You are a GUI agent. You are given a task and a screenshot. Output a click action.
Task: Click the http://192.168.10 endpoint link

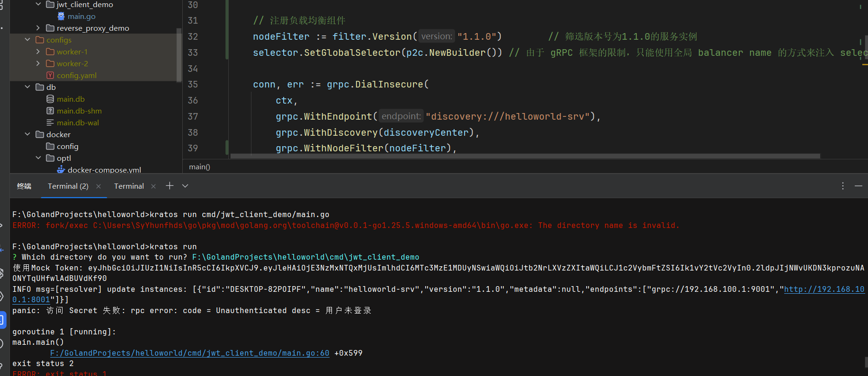(824, 289)
